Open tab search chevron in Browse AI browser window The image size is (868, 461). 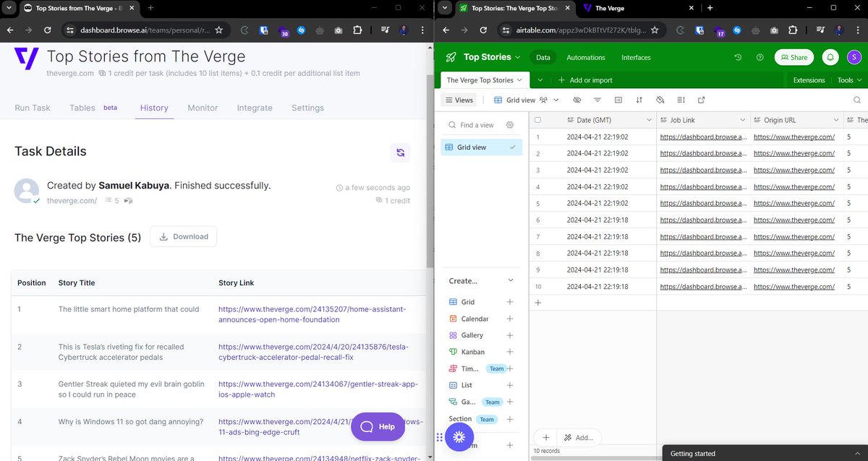(9, 8)
